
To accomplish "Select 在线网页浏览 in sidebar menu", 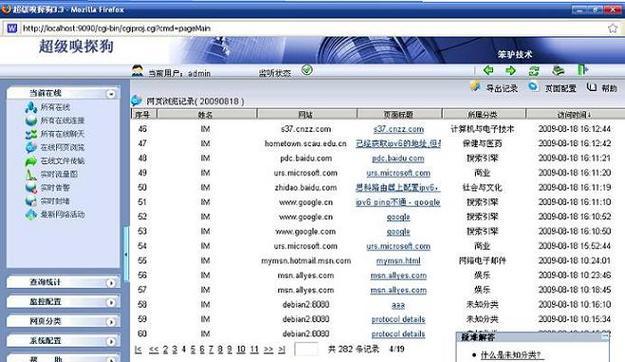I will click(63, 148).
